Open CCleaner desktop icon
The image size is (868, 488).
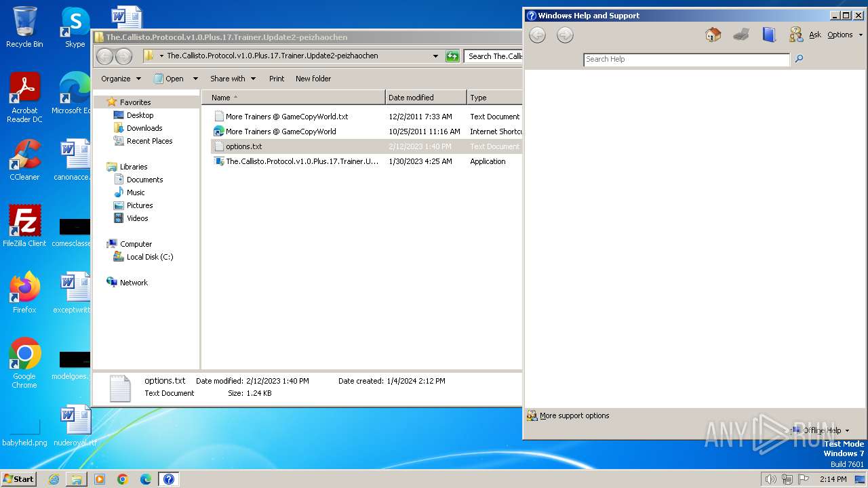pos(24,160)
